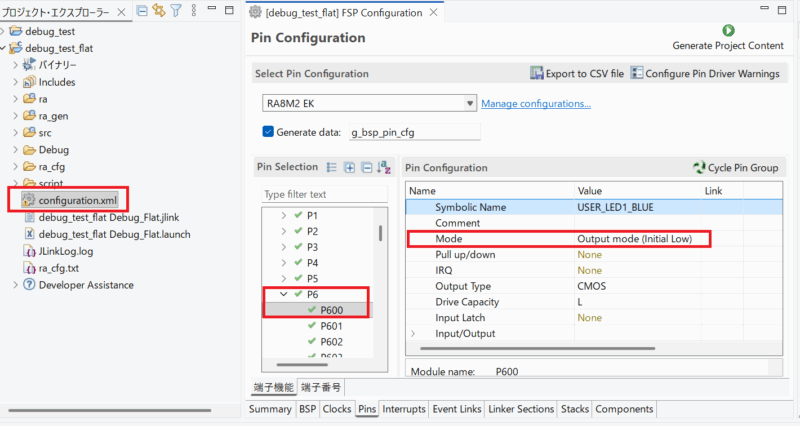The image size is (800, 426).
Task: Click Link with Editor icon in Project Explorer
Action: tap(159, 11)
